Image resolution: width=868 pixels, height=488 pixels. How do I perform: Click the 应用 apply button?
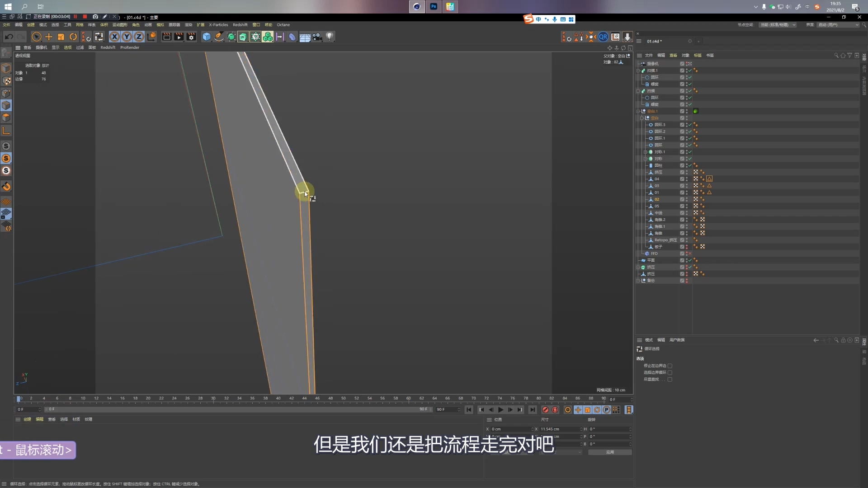pos(610,452)
